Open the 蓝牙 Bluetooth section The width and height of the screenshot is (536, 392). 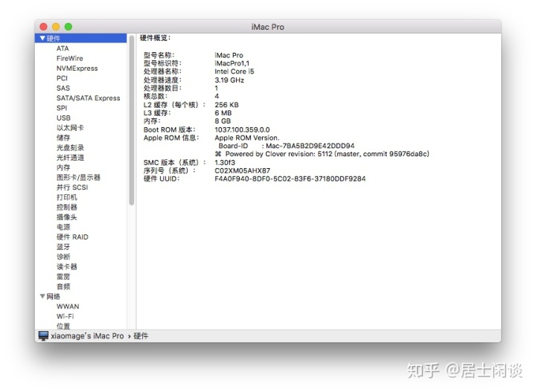click(x=63, y=246)
